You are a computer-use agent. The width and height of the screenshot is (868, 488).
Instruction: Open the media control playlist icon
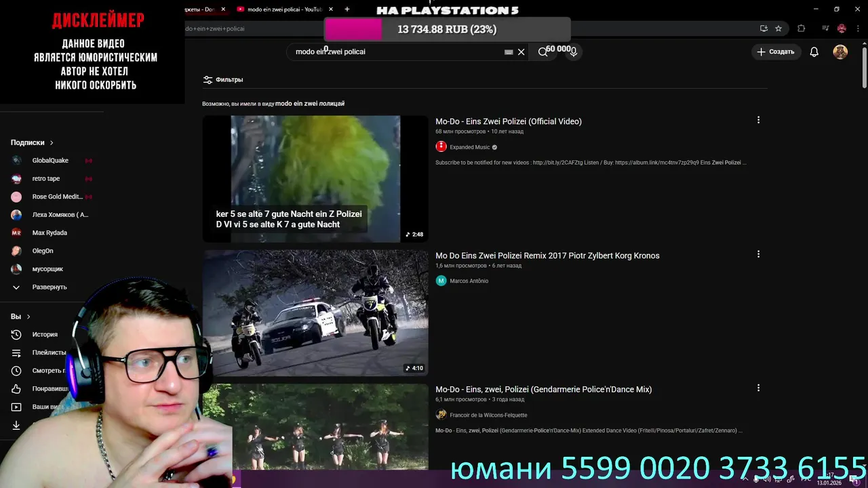pos(825,28)
